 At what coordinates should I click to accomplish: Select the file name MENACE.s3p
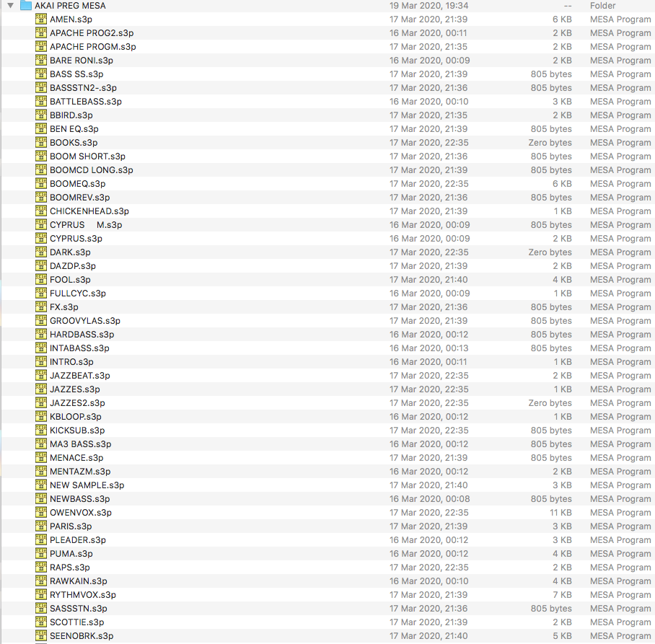tap(76, 458)
